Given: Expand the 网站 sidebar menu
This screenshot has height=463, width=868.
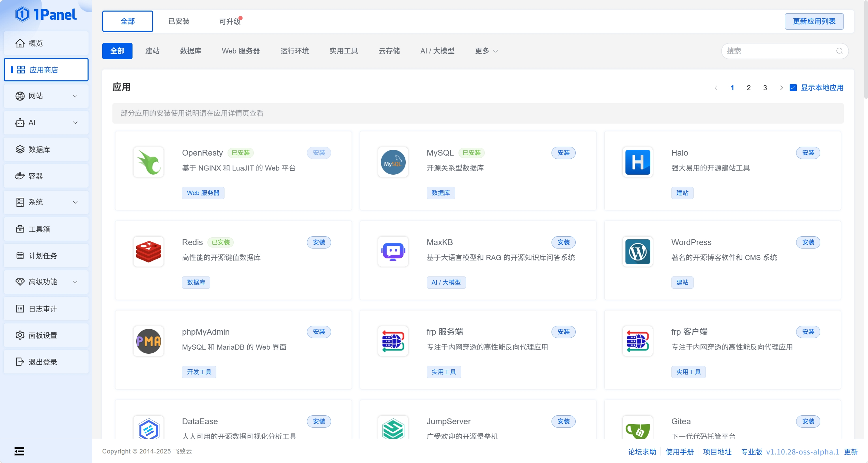Looking at the screenshot, I should (x=46, y=96).
